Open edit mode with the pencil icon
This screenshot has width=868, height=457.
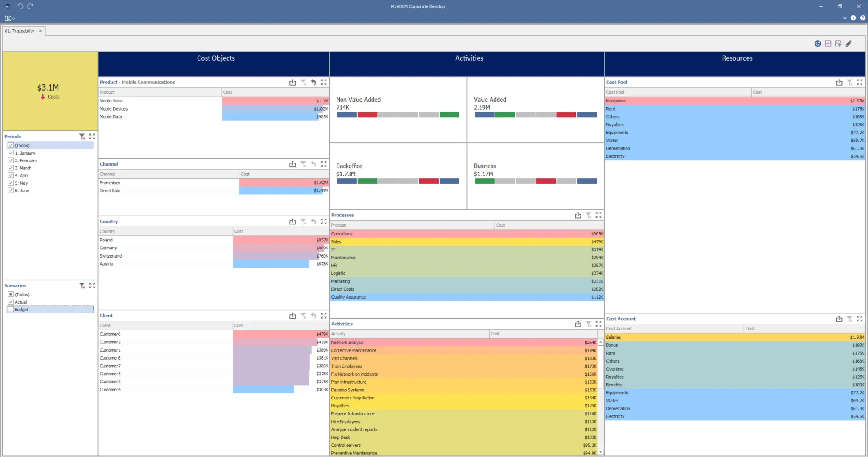click(x=849, y=44)
